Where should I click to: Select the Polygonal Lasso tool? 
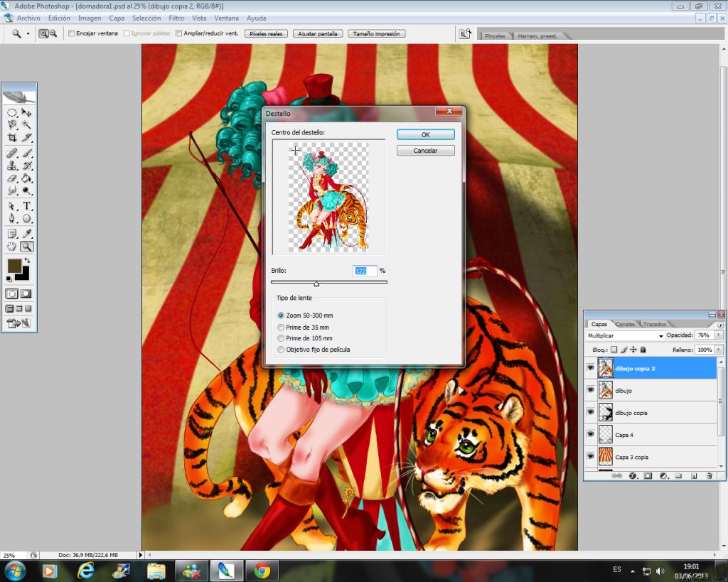point(12,125)
